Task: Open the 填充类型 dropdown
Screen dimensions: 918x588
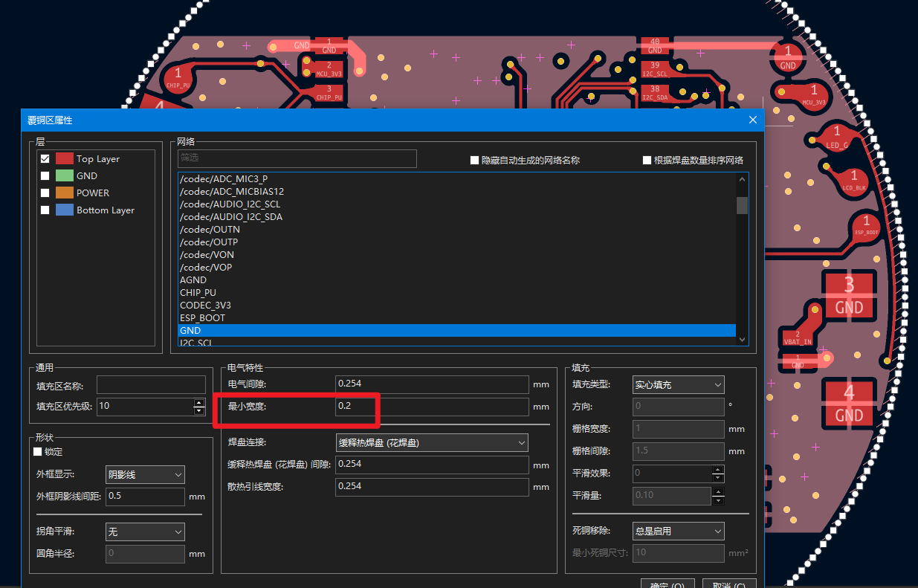Action: pyautogui.click(x=678, y=384)
